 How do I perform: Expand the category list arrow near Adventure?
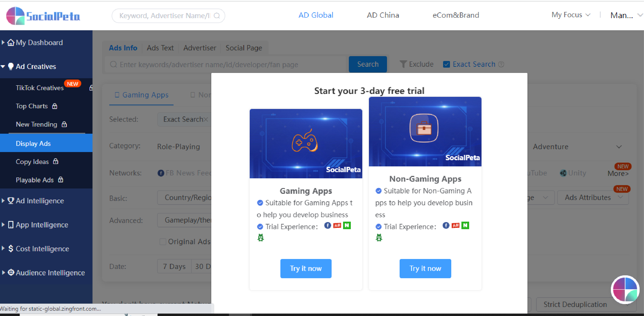click(x=619, y=147)
